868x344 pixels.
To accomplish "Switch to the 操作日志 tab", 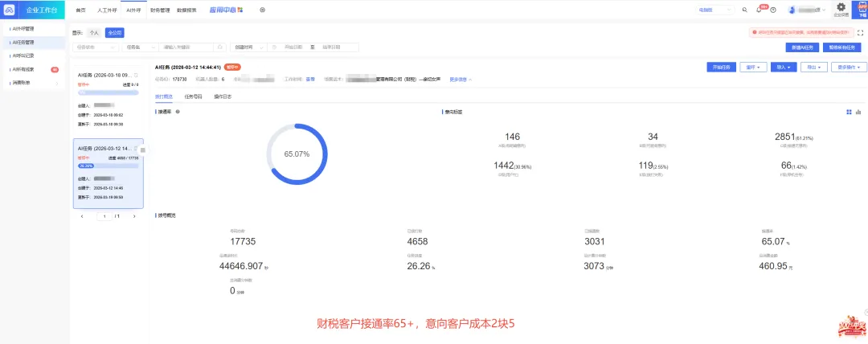I will point(223,97).
